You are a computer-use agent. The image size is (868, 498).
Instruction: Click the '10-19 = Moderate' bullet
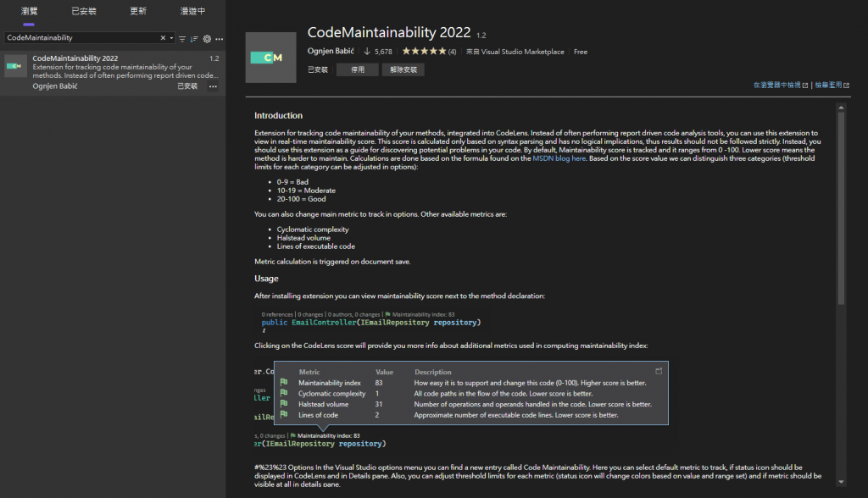pyautogui.click(x=306, y=191)
